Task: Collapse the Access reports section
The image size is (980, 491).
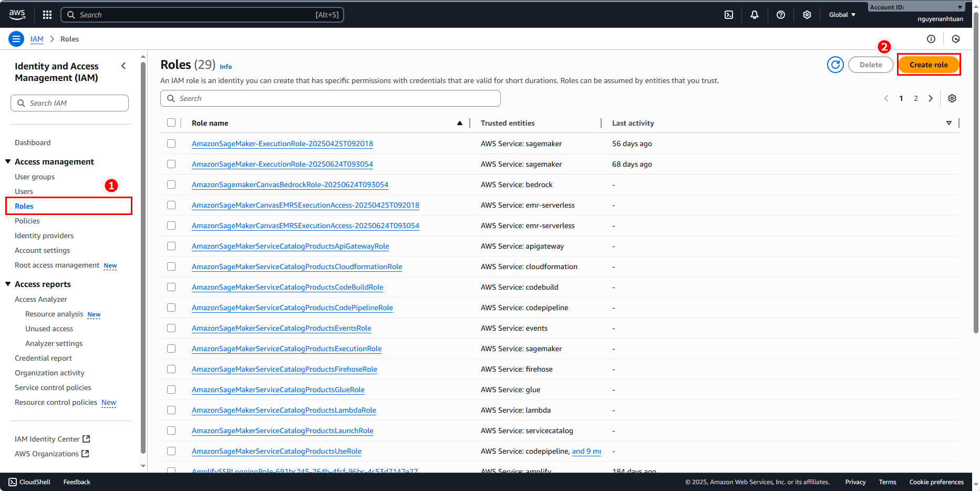Action: (8, 284)
